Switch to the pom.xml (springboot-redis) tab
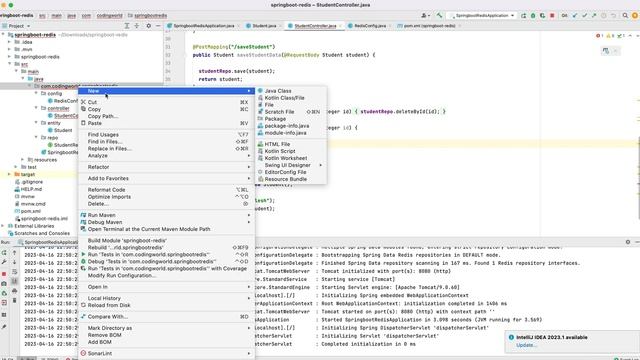 point(429,26)
